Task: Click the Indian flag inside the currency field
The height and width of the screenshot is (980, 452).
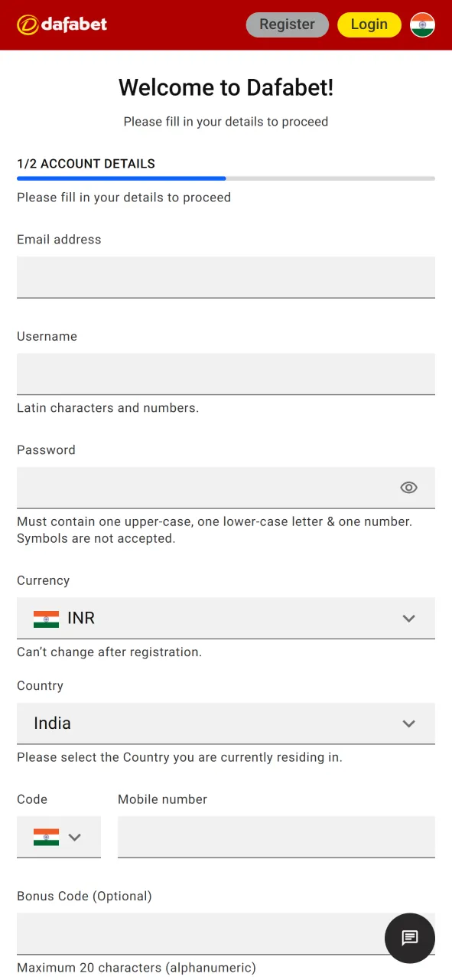Action: coord(47,618)
